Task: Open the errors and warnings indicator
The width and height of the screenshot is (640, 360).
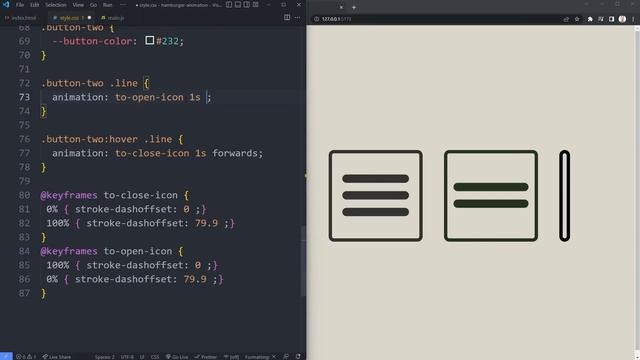Action: [26, 356]
